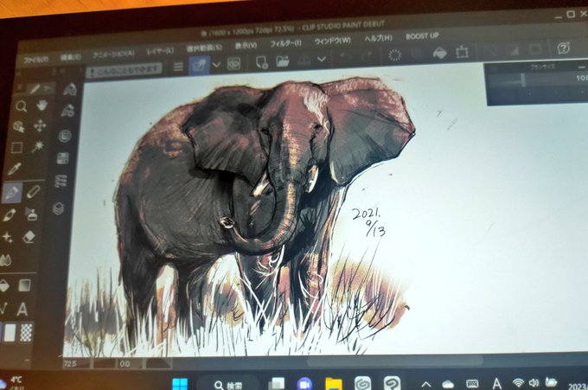Select the Blend tool
Image resolution: width=588 pixels, height=390 pixels.
tap(6, 260)
